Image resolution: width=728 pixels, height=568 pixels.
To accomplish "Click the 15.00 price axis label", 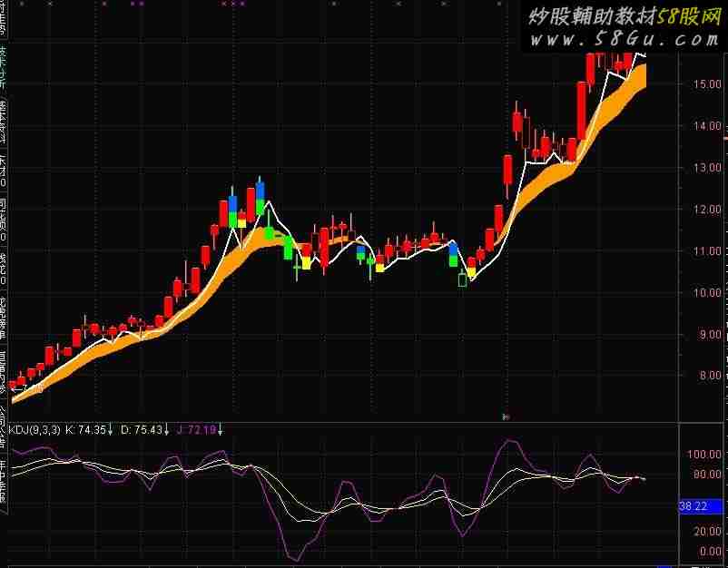I will click(700, 84).
